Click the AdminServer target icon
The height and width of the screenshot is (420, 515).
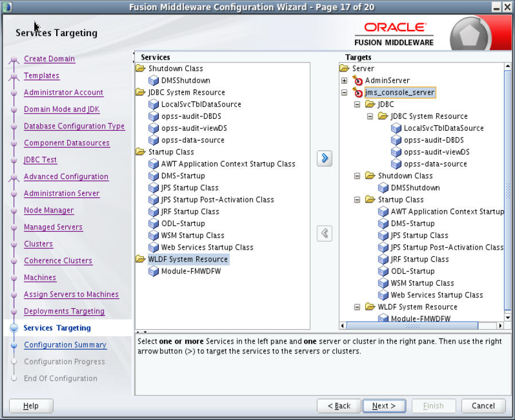tap(357, 80)
